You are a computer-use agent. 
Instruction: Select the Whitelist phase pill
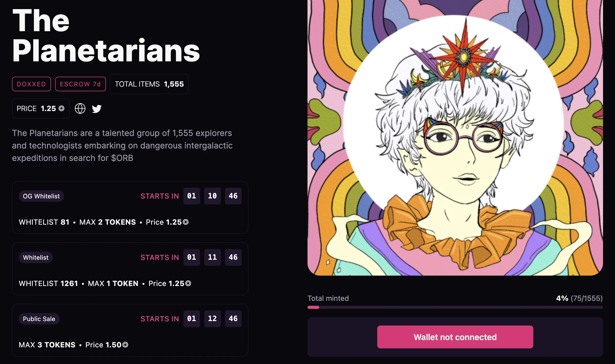(36, 257)
